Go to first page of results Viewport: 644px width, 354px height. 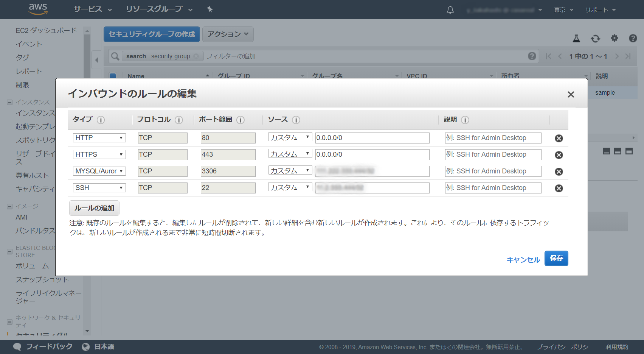click(x=548, y=56)
